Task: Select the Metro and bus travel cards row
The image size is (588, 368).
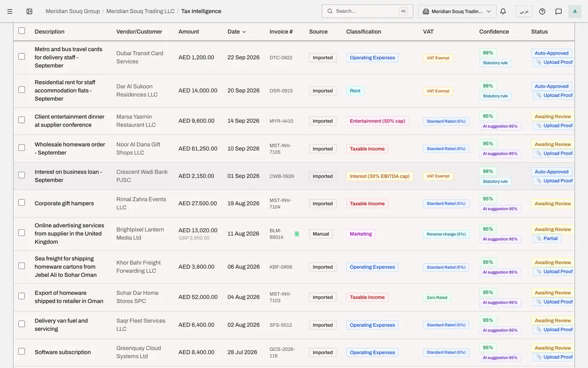Action: click(x=22, y=57)
